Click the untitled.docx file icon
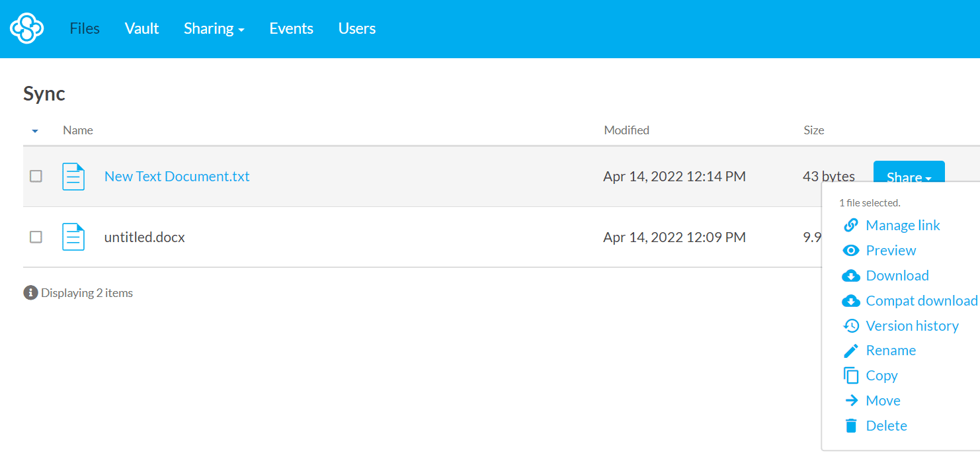The width and height of the screenshot is (980, 465). coord(73,237)
